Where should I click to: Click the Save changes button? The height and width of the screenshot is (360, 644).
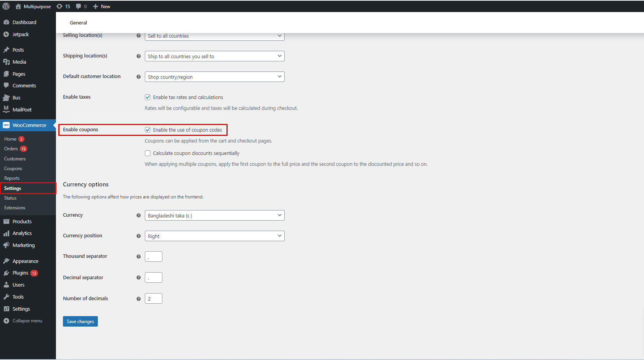click(x=80, y=321)
